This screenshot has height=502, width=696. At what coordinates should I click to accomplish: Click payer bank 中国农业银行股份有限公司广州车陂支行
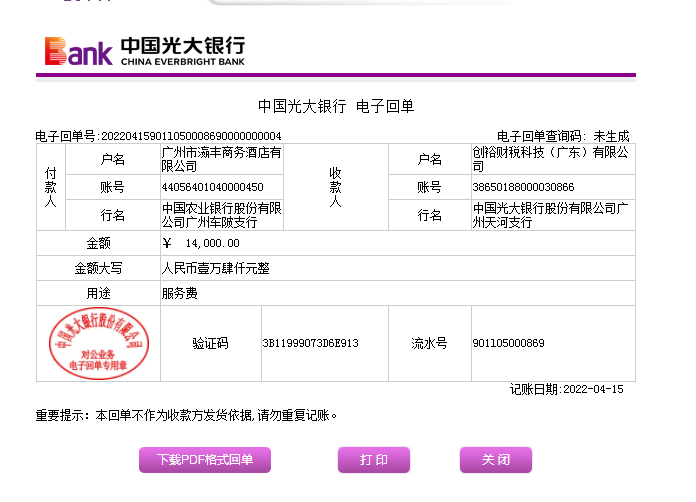(x=221, y=215)
